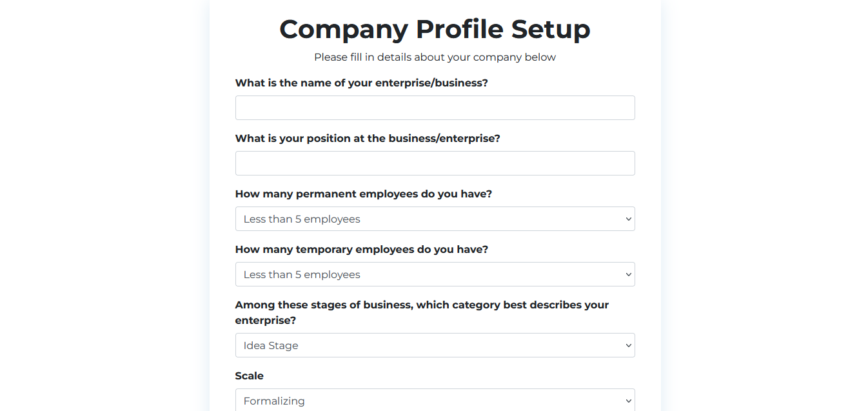Viewport: 868px width, 411px height.
Task: Click the temporary employees question label
Action: point(361,250)
